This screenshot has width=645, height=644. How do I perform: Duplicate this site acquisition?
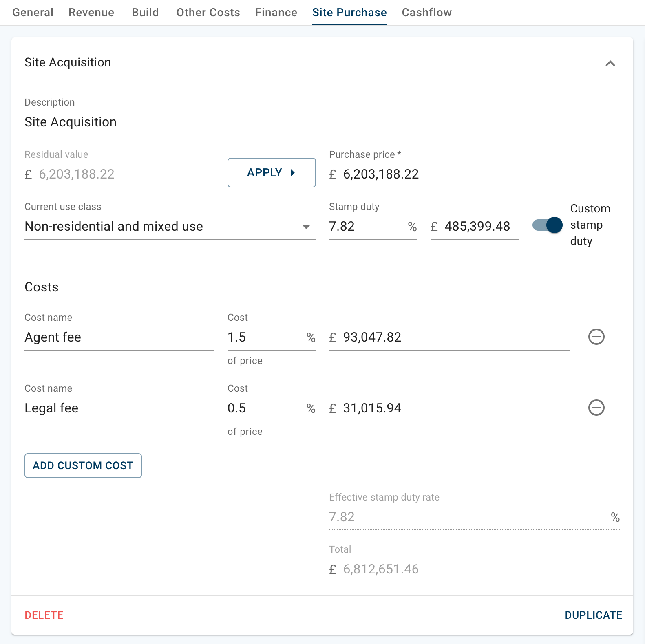[x=593, y=615]
